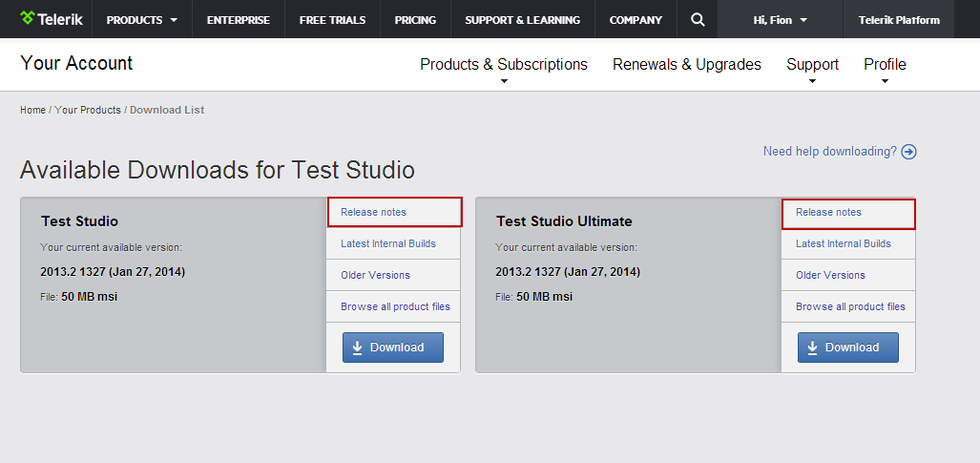Viewport: 980px width, 463px height.
Task: Click the Need help downloading arrow icon
Action: (x=908, y=152)
